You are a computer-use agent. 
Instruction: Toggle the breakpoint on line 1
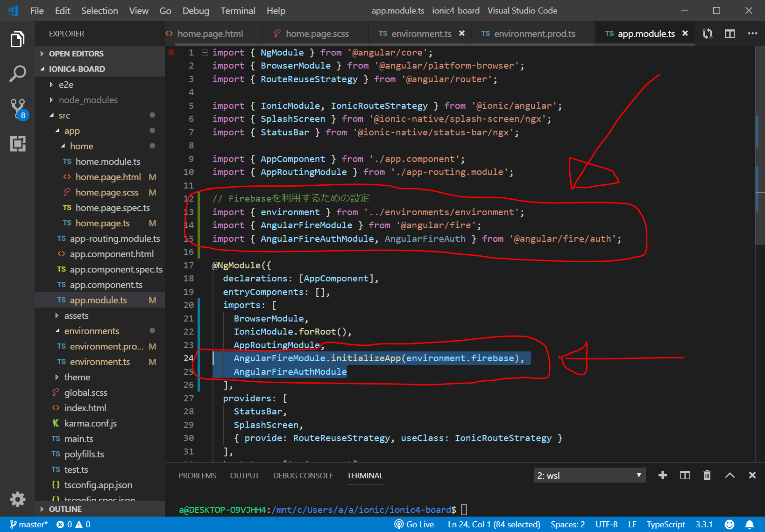pyautogui.click(x=171, y=53)
